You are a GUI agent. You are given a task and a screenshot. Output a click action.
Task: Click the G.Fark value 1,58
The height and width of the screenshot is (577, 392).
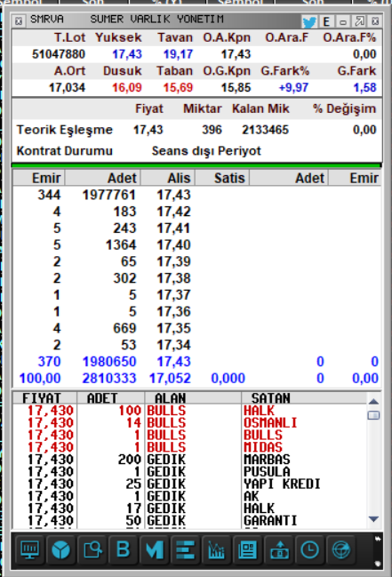coord(364,88)
